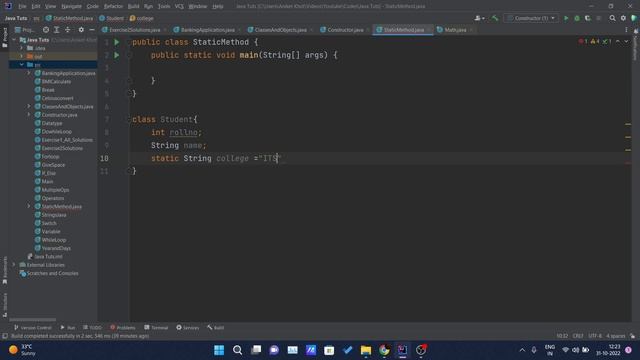The image size is (640, 360).
Task: Click the Windows Start button
Action: point(219,350)
